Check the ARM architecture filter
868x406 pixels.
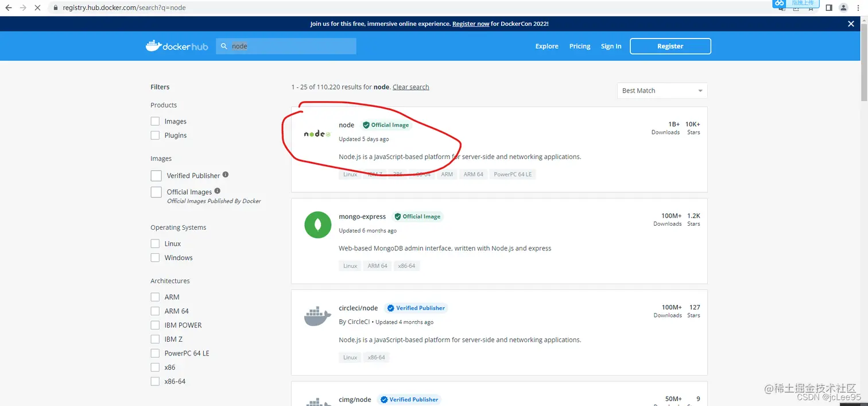click(155, 297)
